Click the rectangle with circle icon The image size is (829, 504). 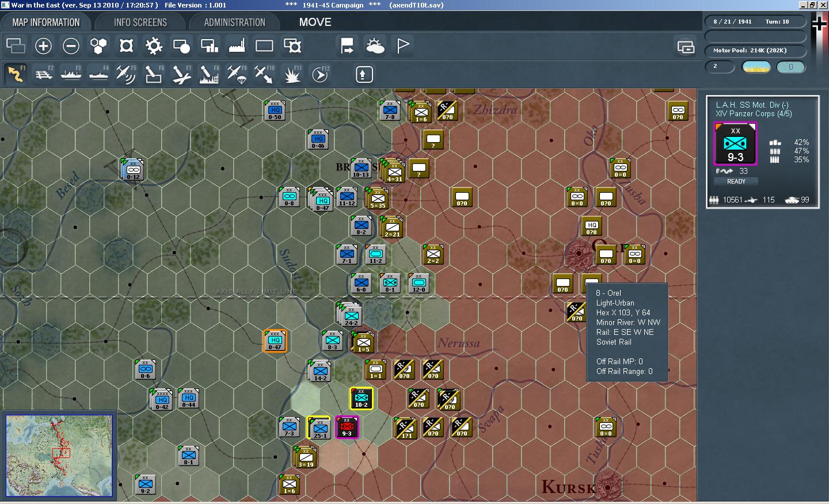pyautogui.click(x=181, y=46)
